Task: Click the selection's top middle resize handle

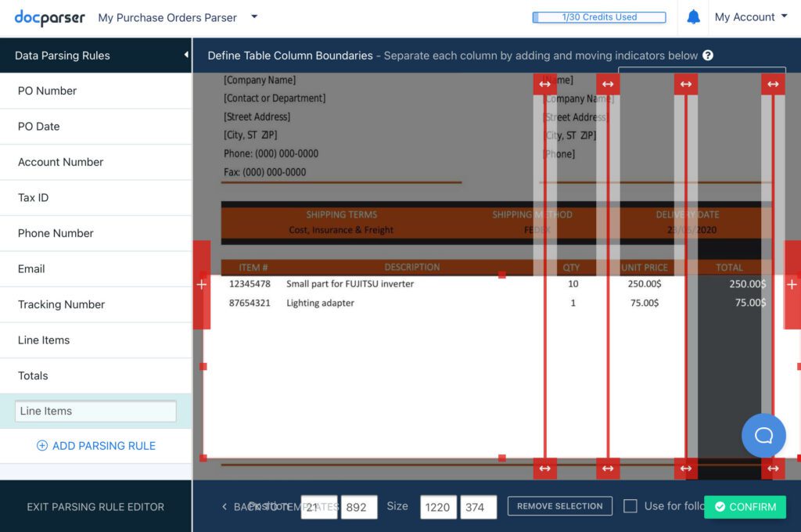Action: click(x=502, y=275)
